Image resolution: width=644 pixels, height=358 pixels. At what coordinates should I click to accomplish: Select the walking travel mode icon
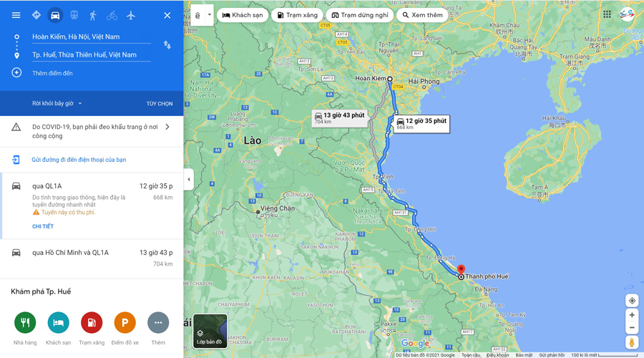tap(93, 16)
